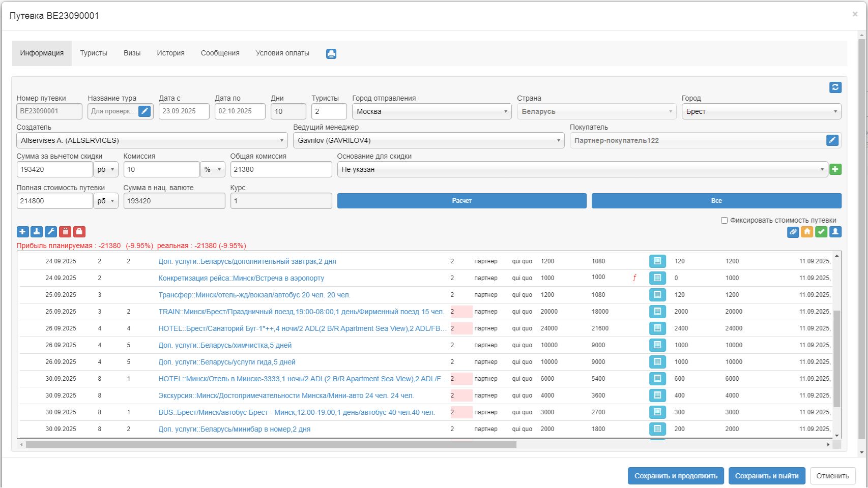Click the blue refresh icon button

click(x=835, y=87)
